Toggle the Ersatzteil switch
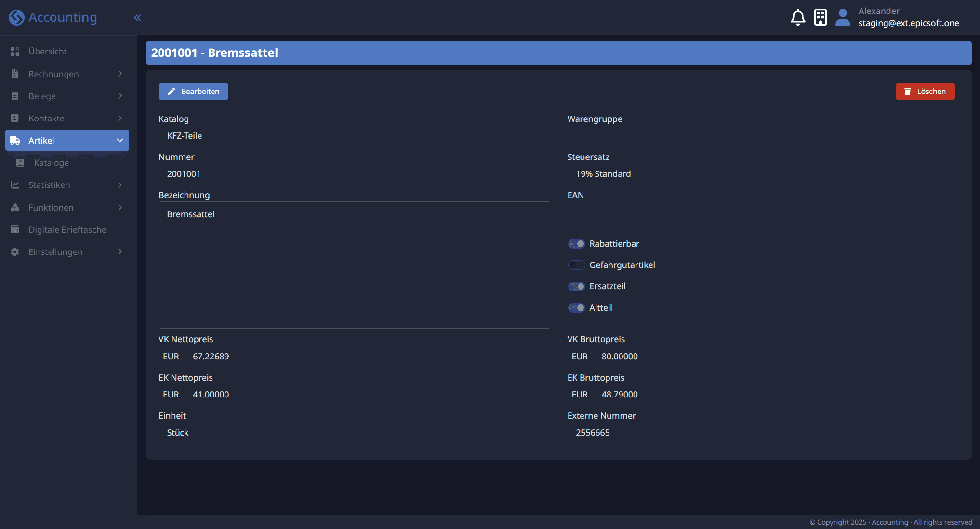The image size is (980, 529). pyautogui.click(x=576, y=286)
